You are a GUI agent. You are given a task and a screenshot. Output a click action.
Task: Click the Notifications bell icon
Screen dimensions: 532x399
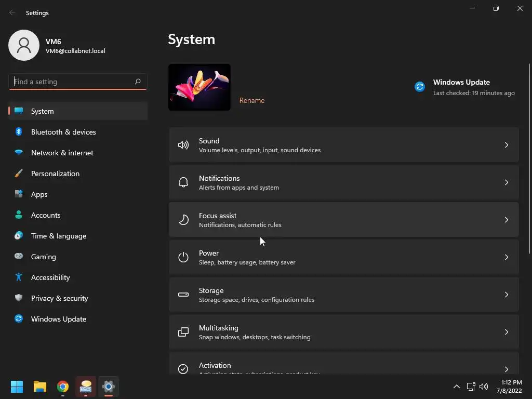[x=183, y=182]
